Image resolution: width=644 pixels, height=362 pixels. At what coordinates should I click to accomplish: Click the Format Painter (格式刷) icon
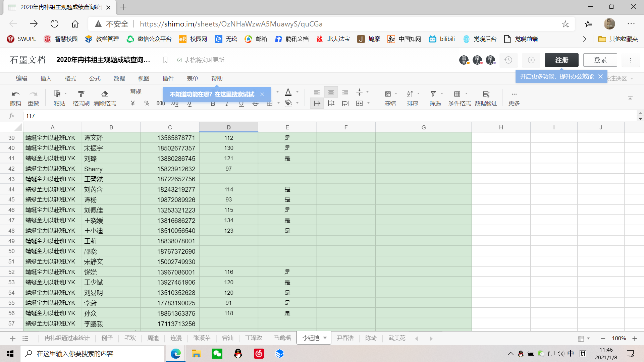[x=81, y=94]
